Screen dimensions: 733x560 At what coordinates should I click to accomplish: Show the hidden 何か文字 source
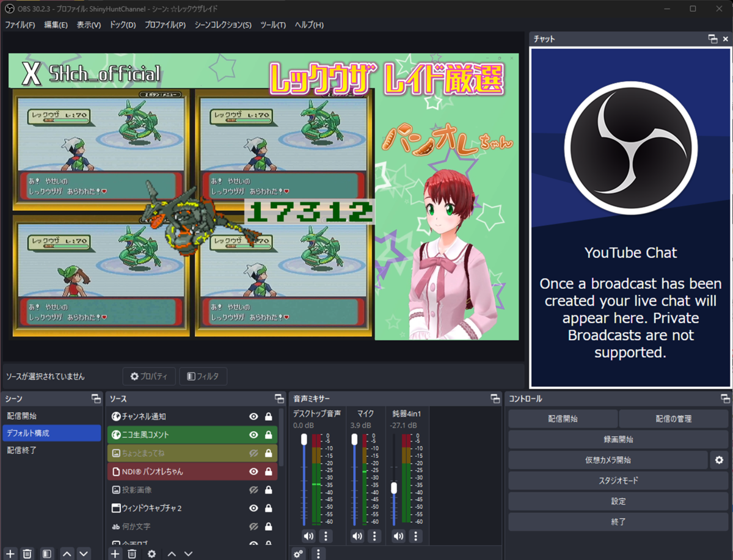[253, 526]
